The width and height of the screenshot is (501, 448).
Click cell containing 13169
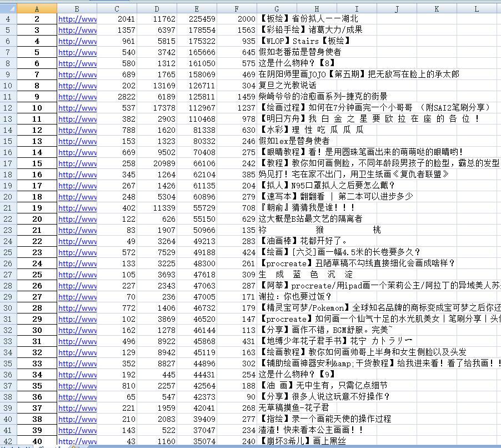pos(157,86)
